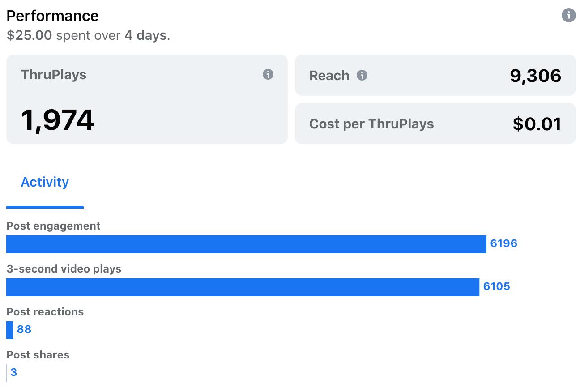Click the Post shares thin bar
The height and width of the screenshot is (392, 580).
tap(7, 373)
